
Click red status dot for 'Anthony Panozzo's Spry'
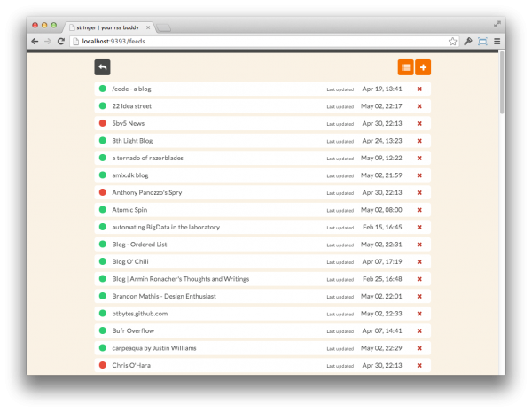(103, 192)
